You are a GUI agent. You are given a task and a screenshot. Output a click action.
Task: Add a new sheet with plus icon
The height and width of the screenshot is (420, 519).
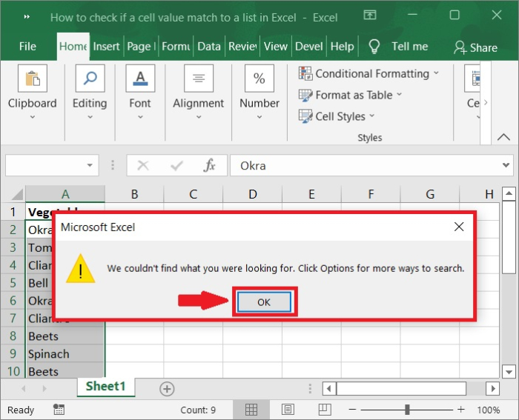click(167, 389)
